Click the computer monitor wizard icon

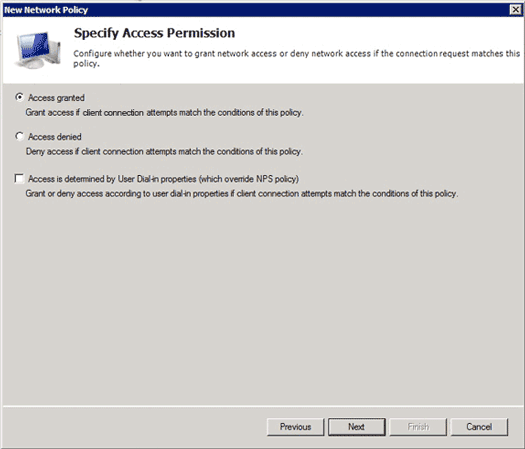coord(38,50)
